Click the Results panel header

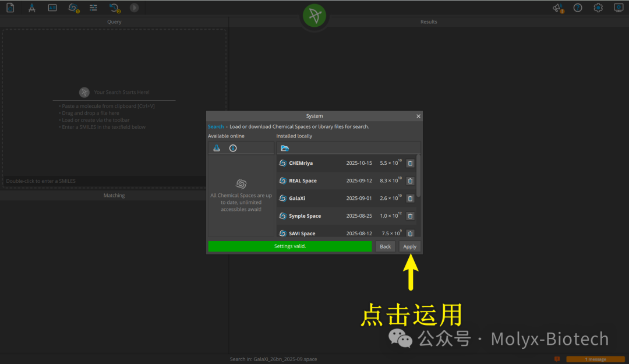(429, 22)
